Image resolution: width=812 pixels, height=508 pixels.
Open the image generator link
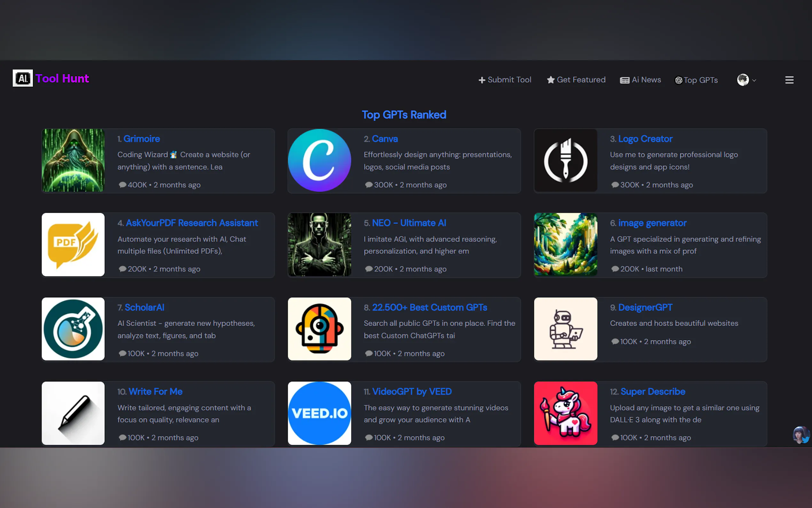click(652, 223)
